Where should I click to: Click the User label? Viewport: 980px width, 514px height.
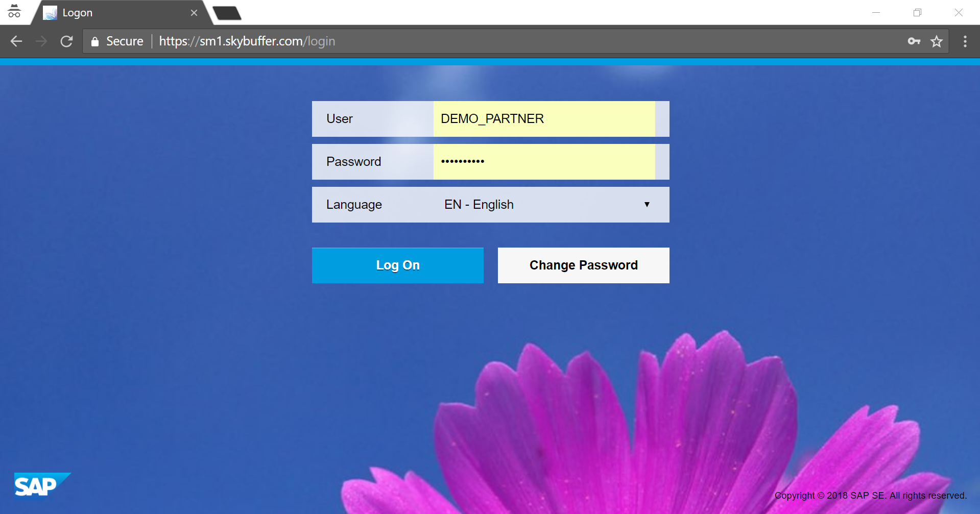click(340, 119)
